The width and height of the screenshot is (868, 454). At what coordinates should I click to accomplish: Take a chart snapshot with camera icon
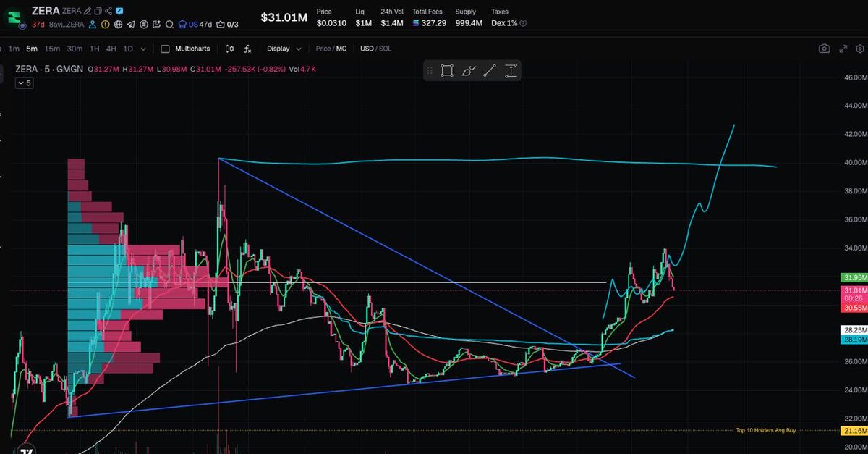[824, 49]
